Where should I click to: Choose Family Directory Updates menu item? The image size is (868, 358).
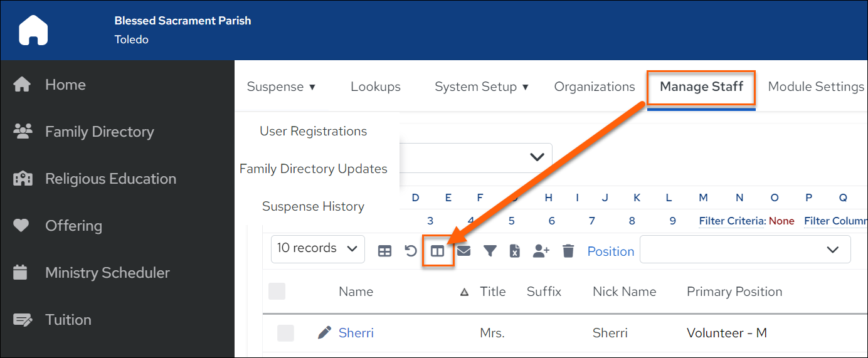(x=314, y=169)
